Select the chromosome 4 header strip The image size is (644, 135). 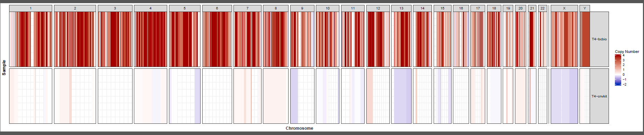point(150,8)
